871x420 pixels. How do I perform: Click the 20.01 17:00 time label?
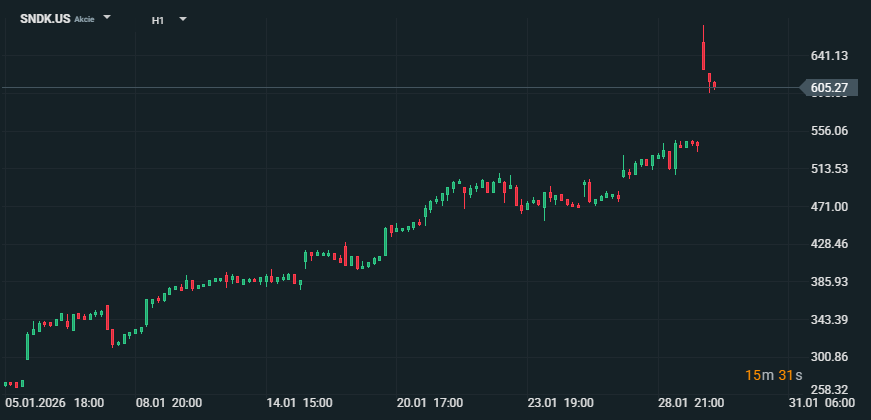click(430, 403)
